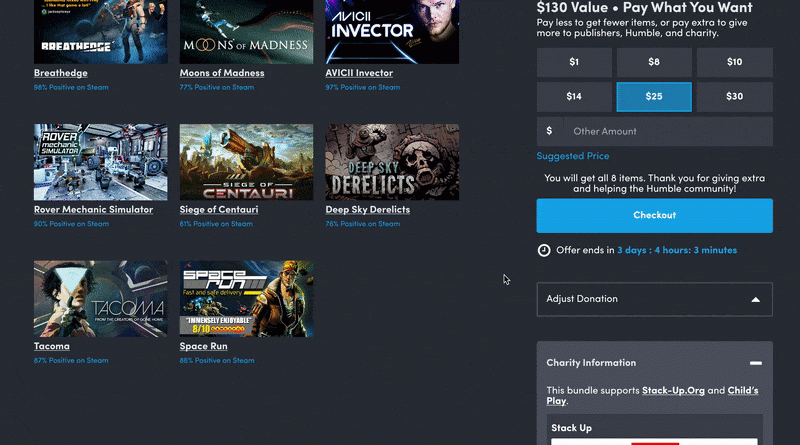800x445 pixels.
Task: Open the Tacoma title link
Action: click(52, 346)
